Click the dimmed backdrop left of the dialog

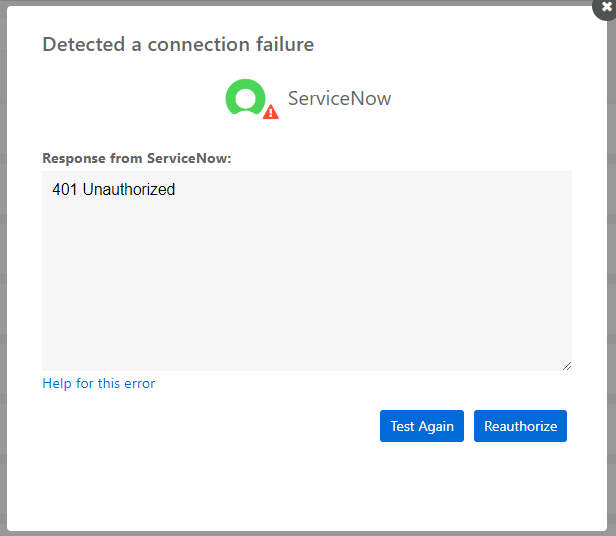pyautogui.click(x=3, y=270)
